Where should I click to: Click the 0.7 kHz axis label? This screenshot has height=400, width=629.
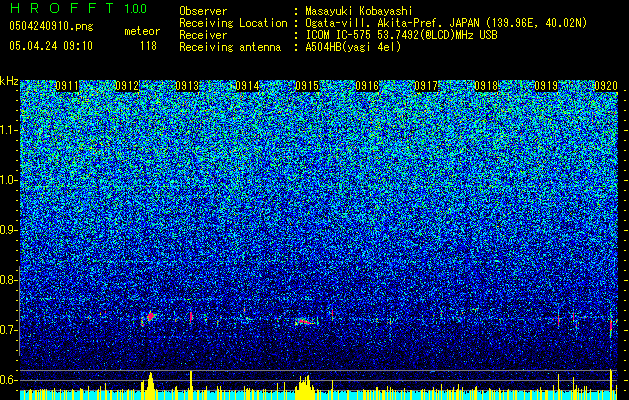(x=9, y=330)
